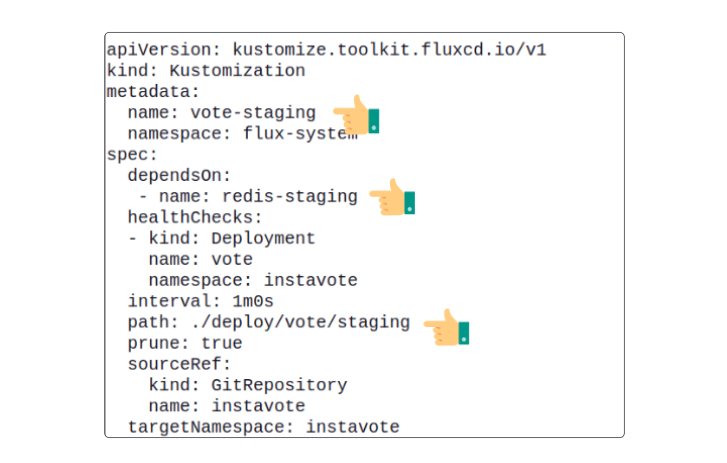Click the pointing hand next to redis-staging
This screenshot has height=463, width=727.
point(392,198)
